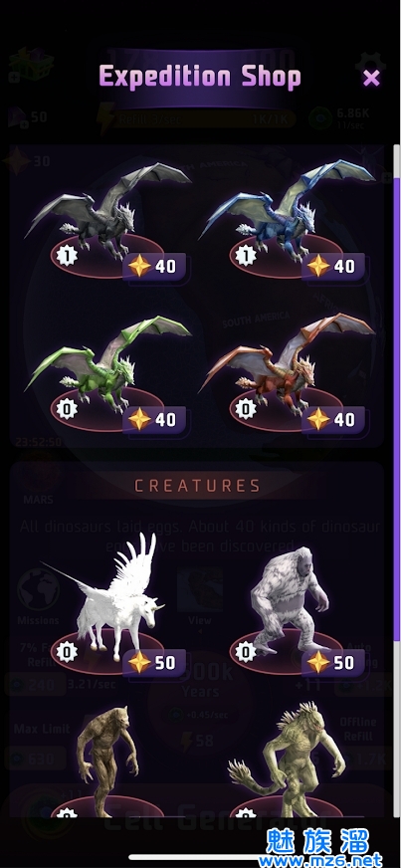Viewport: 401px width, 868px height.
Task: Buy Pegasus for 50 stars
Action: [x=154, y=663]
